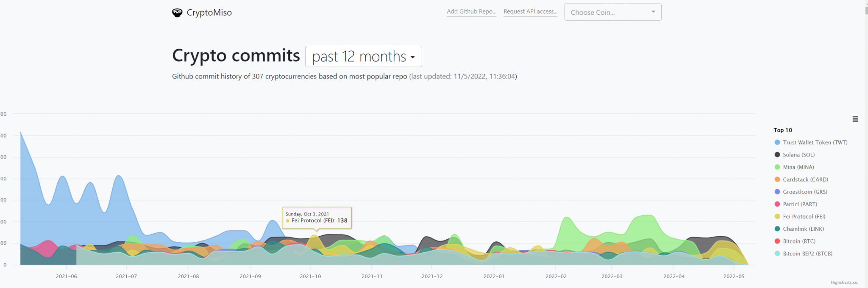
Task: Click the Groestlcoin purple legend marker
Action: (777, 192)
